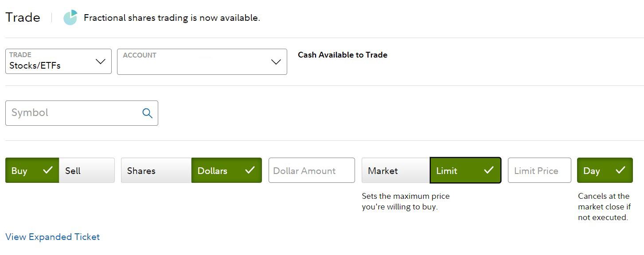
Task: Choose Dollars as quantity type
Action: pyautogui.click(x=226, y=170)
